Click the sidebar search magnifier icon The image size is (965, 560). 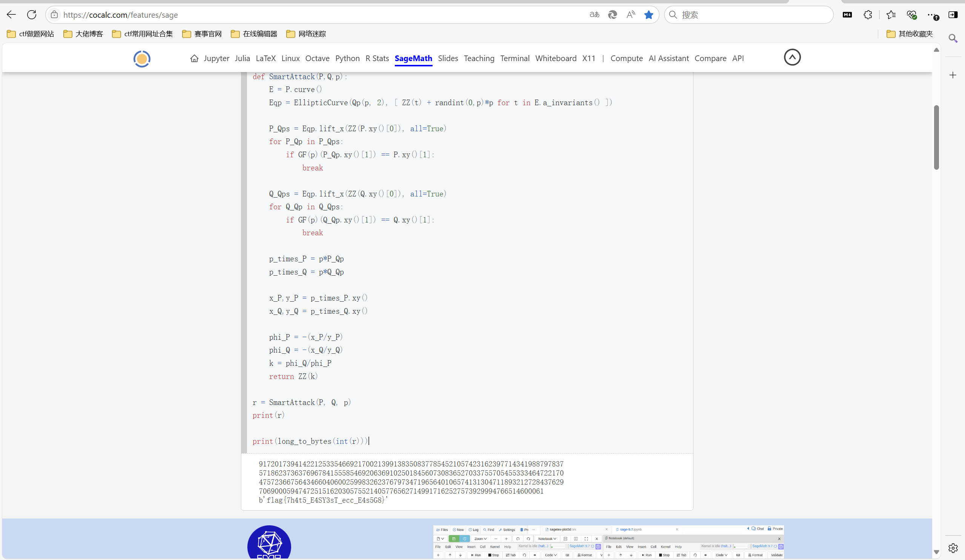point(953,38)
